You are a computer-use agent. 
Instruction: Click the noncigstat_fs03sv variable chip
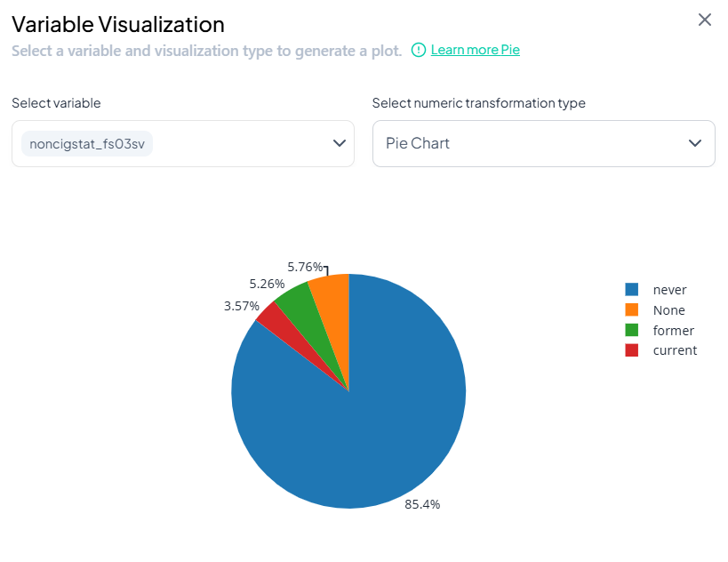87,144
